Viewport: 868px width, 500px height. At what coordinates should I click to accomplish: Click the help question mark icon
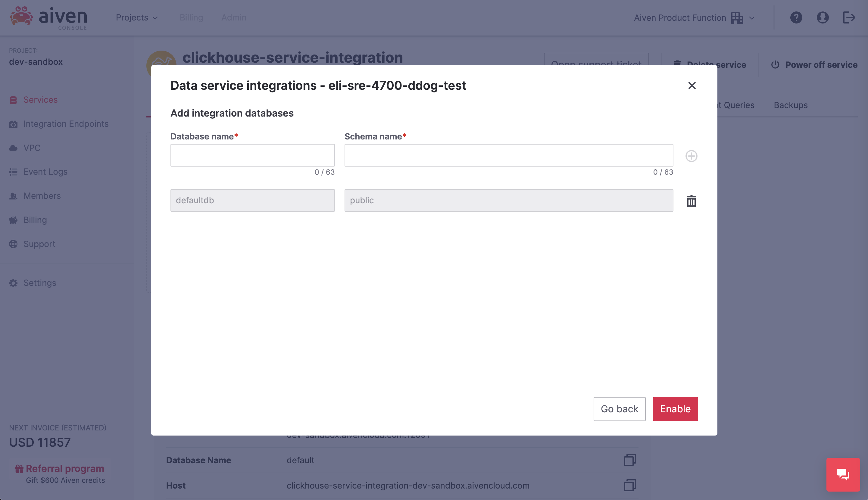[x=796, y=17]
